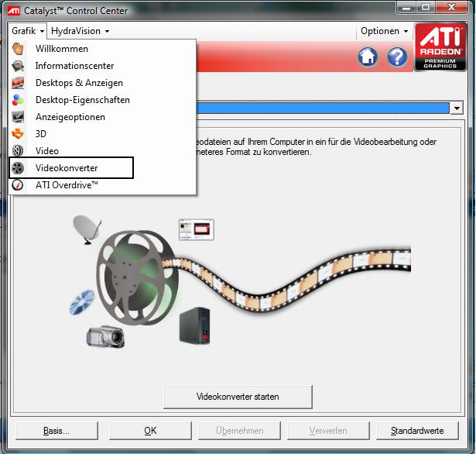Screen dimensions: 476x454
Task: Click the gauge icon beside ATI Overdrive
Action: 18,184
